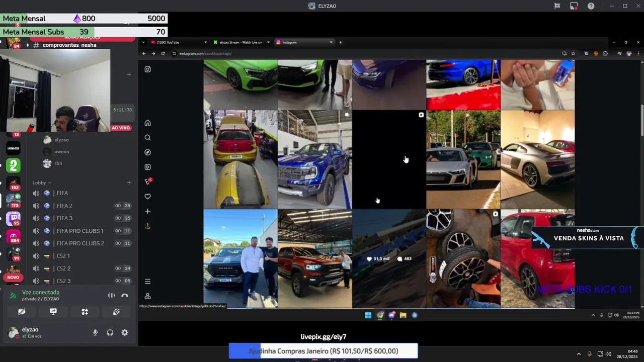
Task: Open the alloy wheels reel post
Action: pos(463,258)
